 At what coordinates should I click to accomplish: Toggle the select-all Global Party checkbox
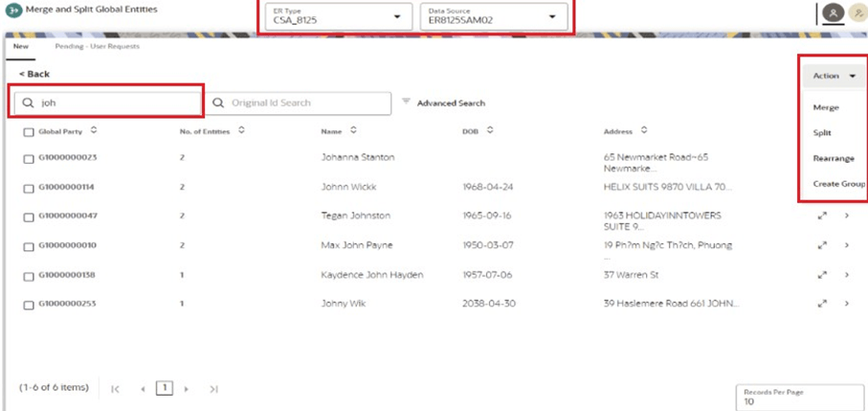click(x=29, y=132)
